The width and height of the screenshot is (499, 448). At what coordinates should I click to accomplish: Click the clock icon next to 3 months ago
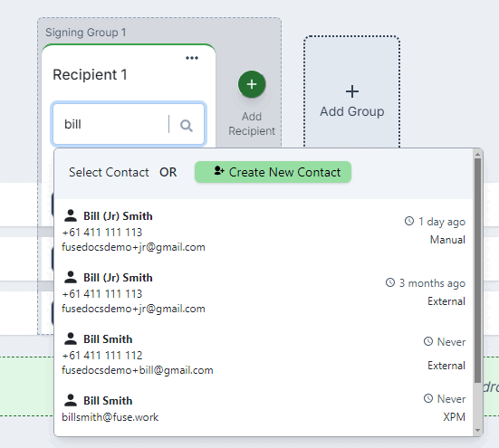click(390, 282)
